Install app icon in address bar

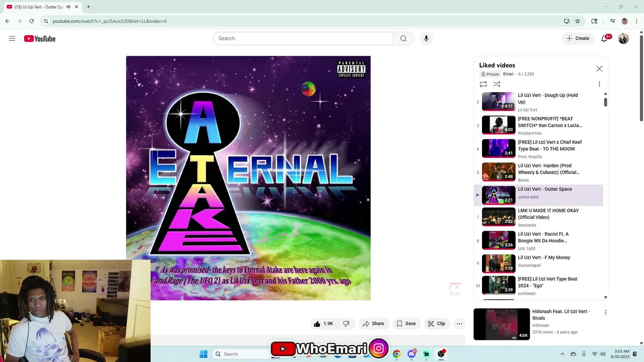(567, 21)
